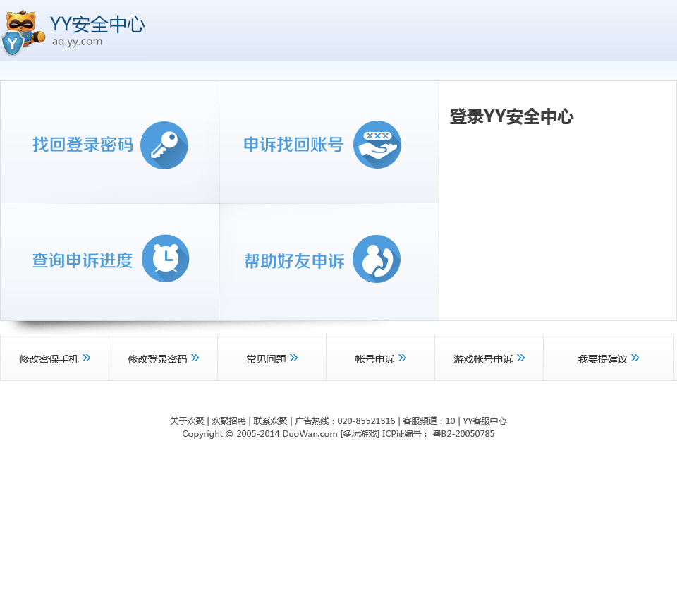The image size is (677, 616).
Task: Open 找回登录密码 link
Action: tap(83, 145)
